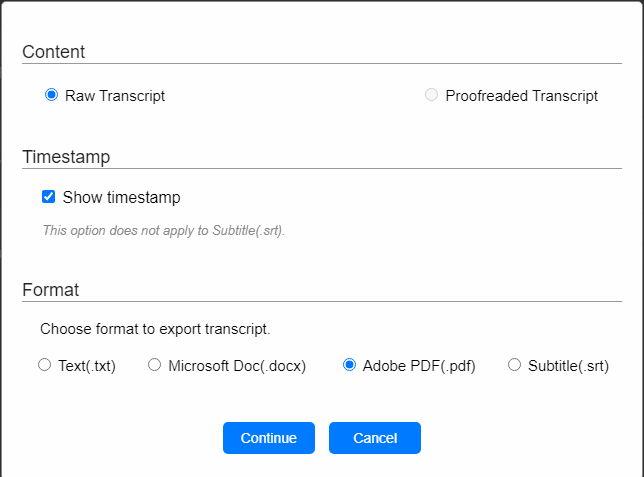
Task: Click the Text(.txt) label
Action: click(x=87, y=366)
